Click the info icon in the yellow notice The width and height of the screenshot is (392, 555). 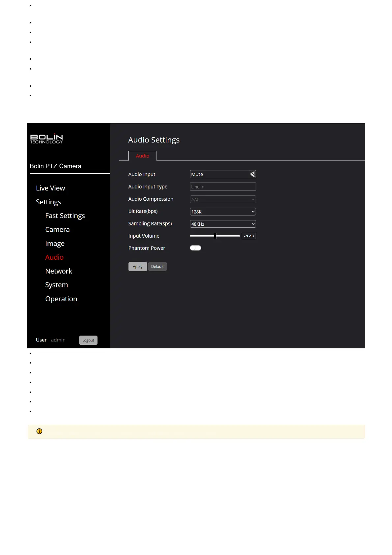(x=40, y=431)
